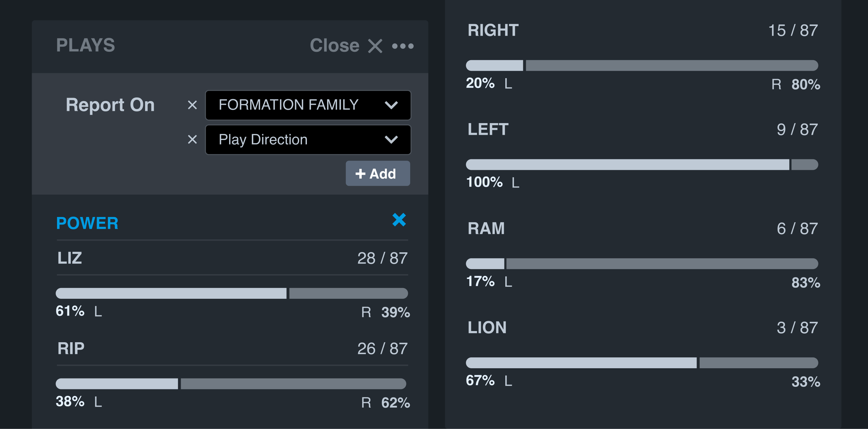The width and height of the screenshot is (868, 429).
Task: Open the three-dot more options menu
Action: point(403,46)
